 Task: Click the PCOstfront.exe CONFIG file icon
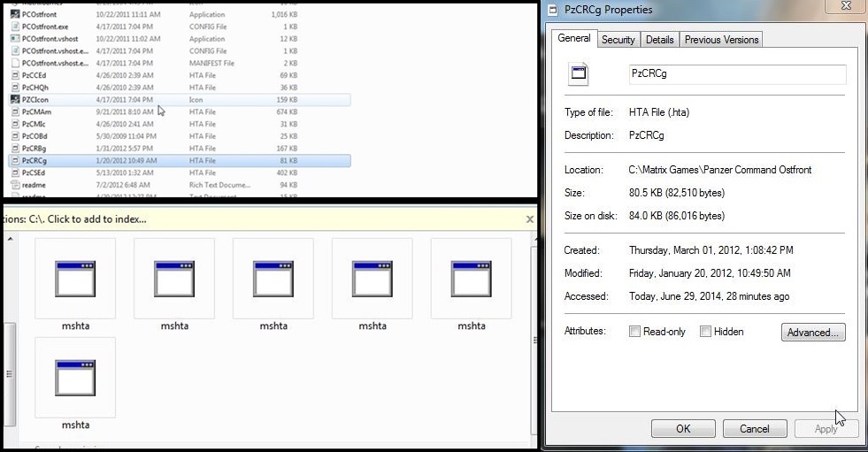click(15, 27)
